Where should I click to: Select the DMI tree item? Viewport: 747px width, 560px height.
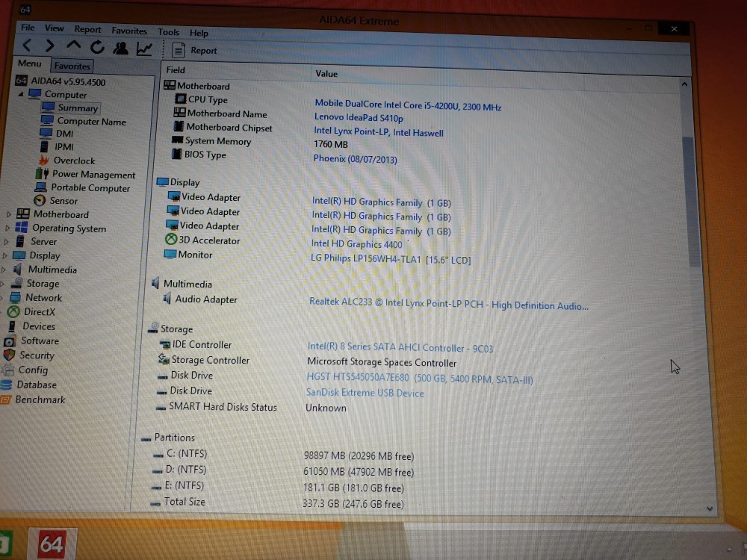(x=57, y=134)
